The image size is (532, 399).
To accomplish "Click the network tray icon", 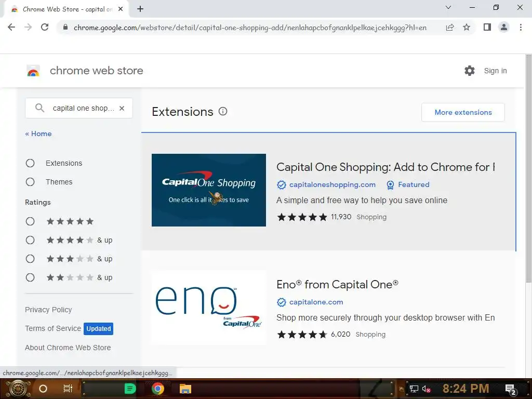I will [x=414, y=389].
